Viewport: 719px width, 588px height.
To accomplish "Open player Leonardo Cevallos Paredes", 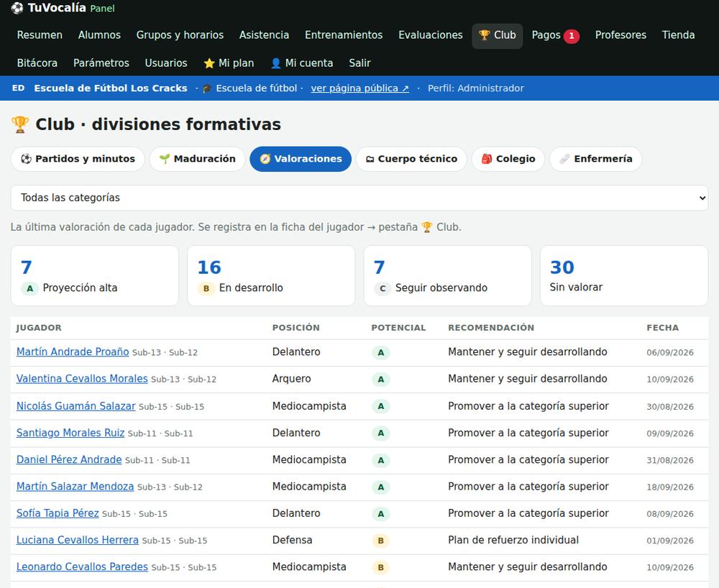I will point(82,567).
